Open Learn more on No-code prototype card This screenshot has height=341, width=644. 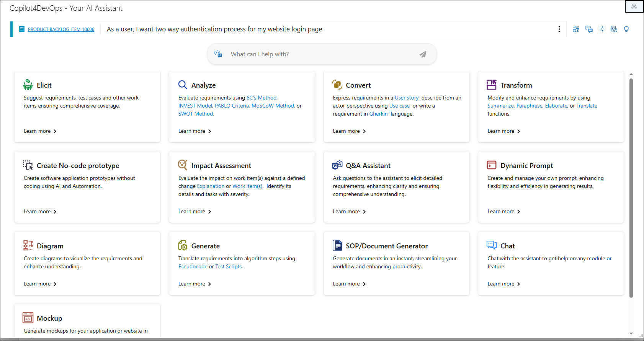coord(40,212)
